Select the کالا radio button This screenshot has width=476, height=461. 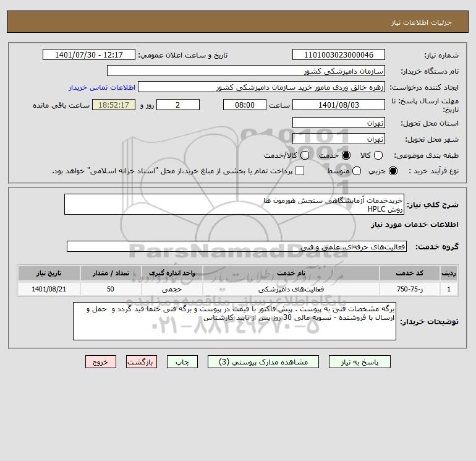coord(378,155)
